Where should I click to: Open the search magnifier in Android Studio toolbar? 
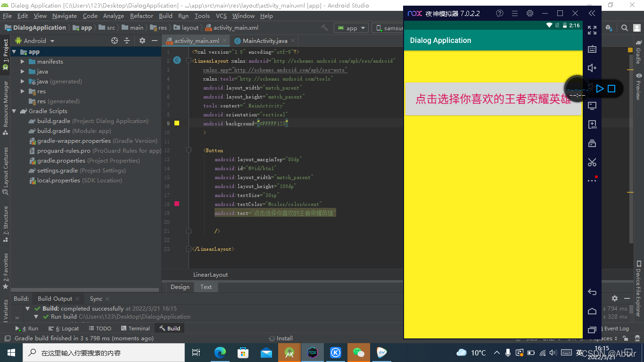[x=624, y=28]
